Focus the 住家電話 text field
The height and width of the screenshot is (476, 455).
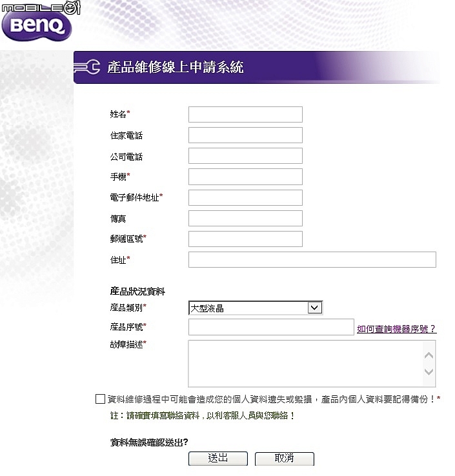tap(245, 135)
